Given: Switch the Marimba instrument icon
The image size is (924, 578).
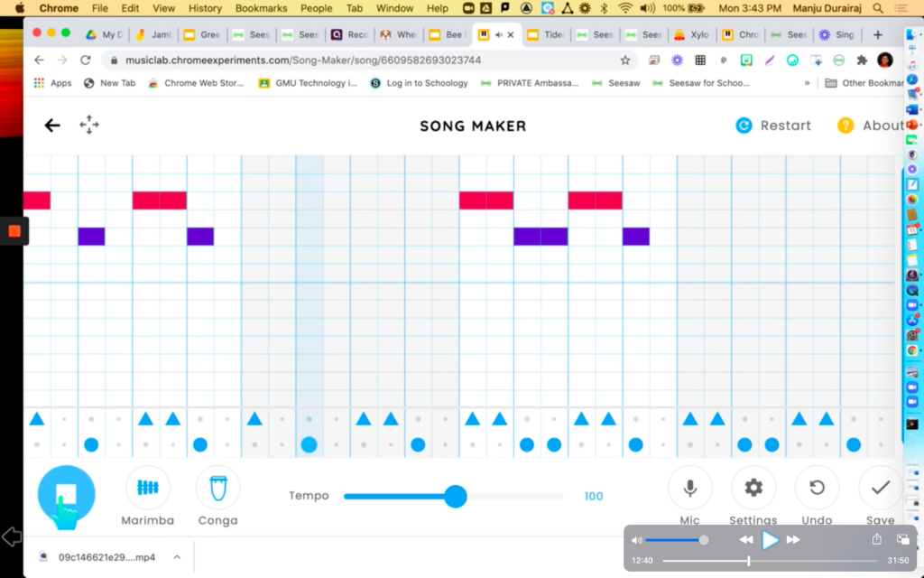Looking at the screenshot, I should [147, 488].
